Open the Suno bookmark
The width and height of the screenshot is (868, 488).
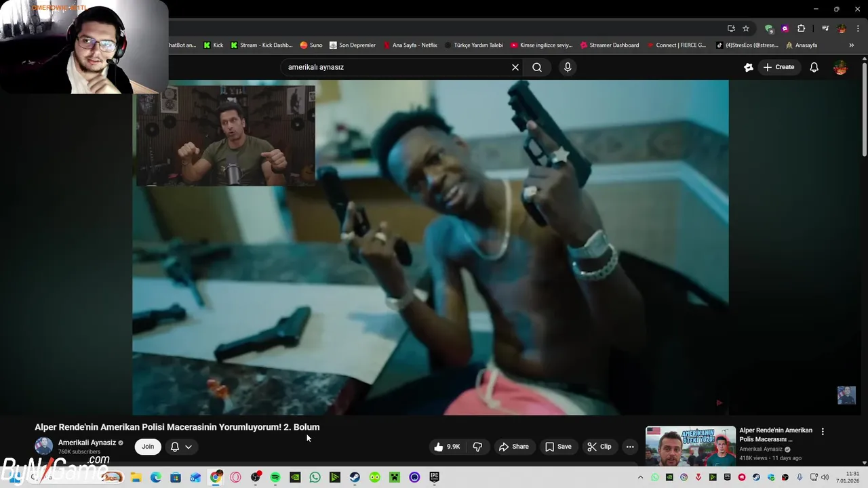(x=311, y=45)
